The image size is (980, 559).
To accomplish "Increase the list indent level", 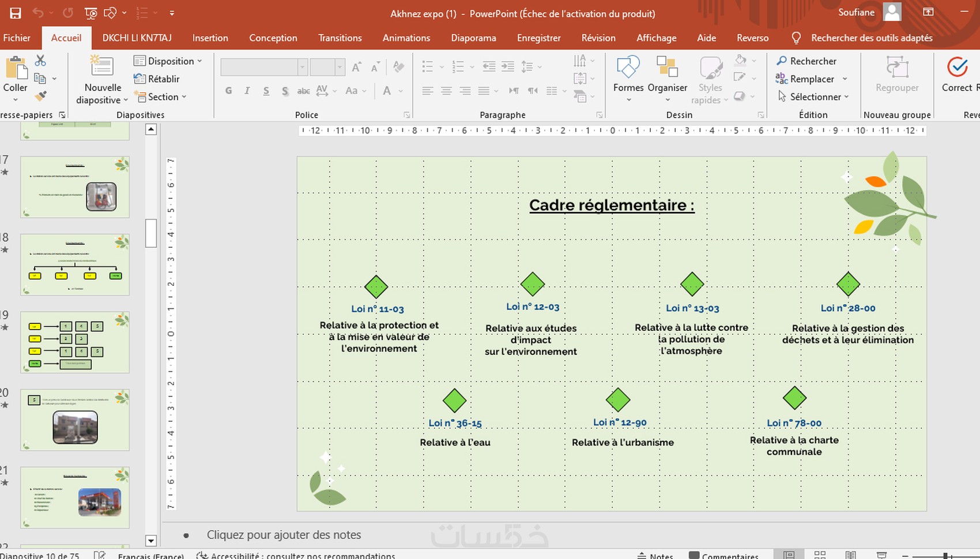I will click(508, 67).
